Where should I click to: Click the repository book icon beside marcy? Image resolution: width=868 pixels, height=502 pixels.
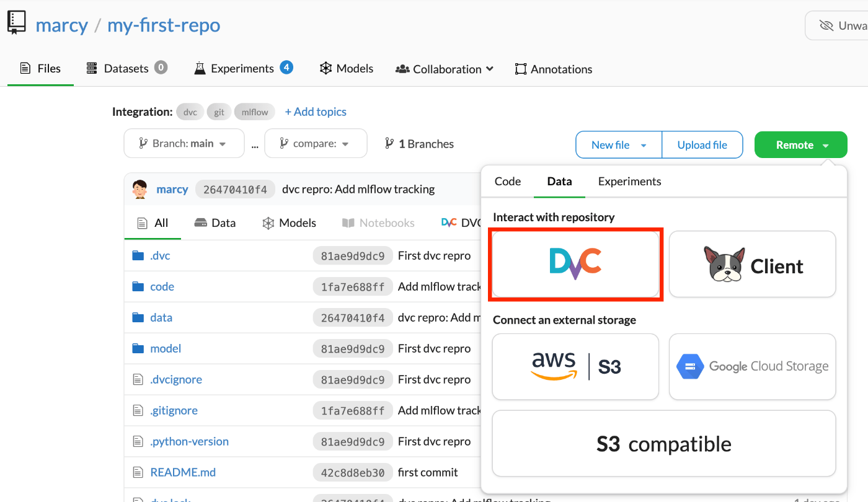pos(17,23)
